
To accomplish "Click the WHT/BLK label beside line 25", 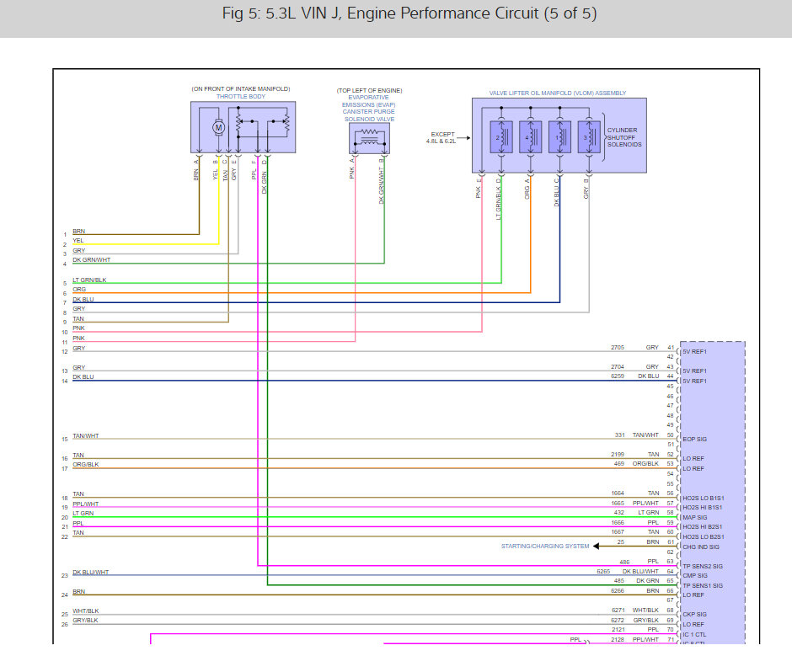I will 85,611.
